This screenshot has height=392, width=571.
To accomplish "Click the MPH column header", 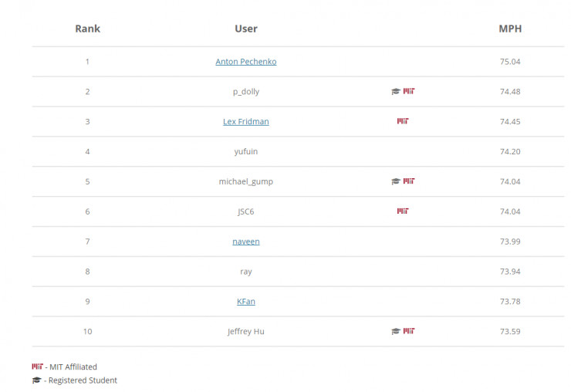I will click(x=510, y=29).
